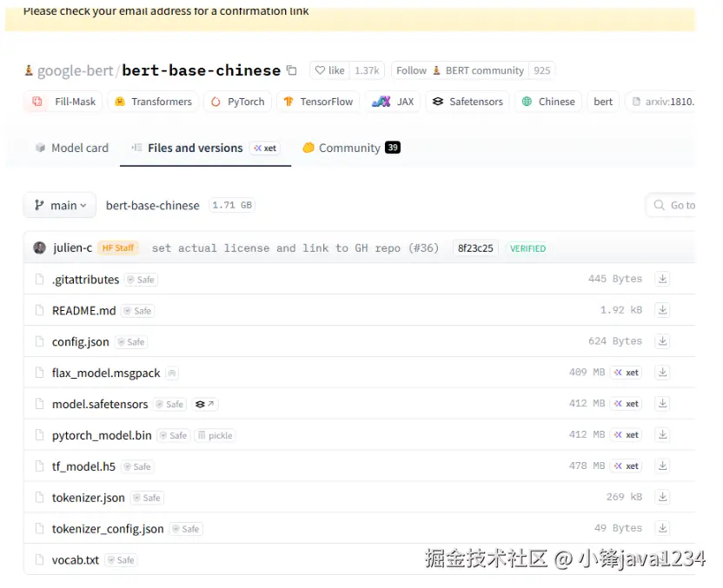Open the main branch dropdown
Image resolution: width=723 pixels, height=588 pixels.
(x=60, y=205)
